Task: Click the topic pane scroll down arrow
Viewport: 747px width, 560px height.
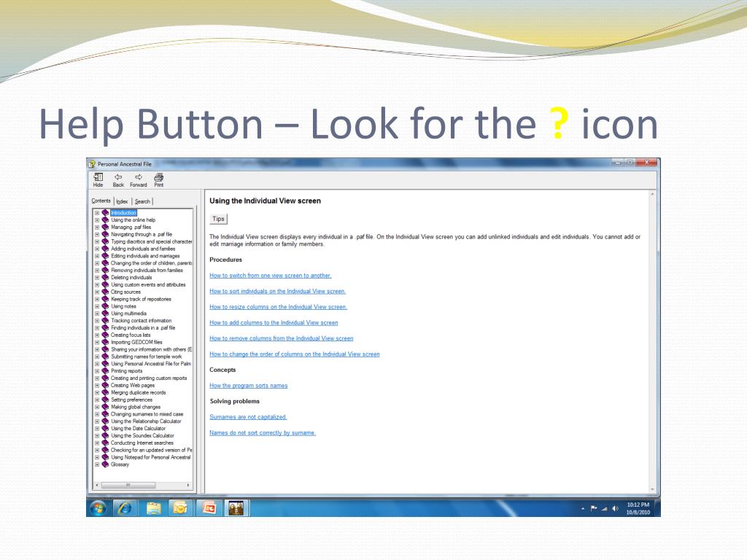Action: point(652,489)
